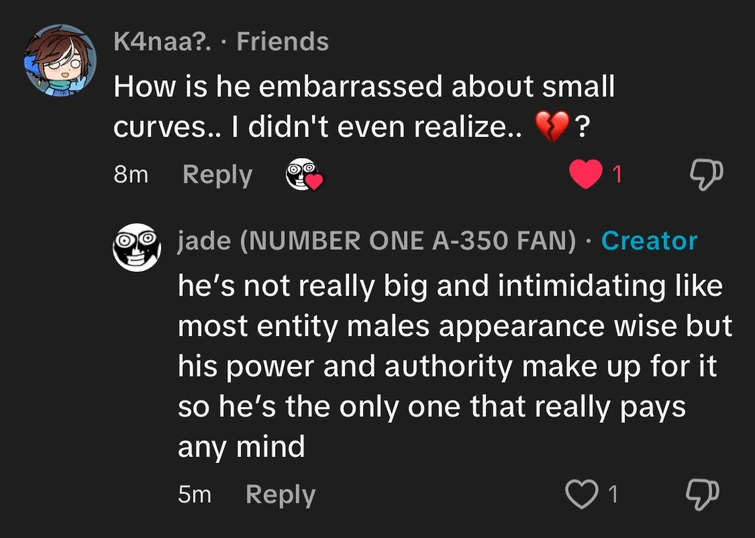Reply to jade's comment
This screenshot has width=755, height=538.
click(x=280, y=494)
